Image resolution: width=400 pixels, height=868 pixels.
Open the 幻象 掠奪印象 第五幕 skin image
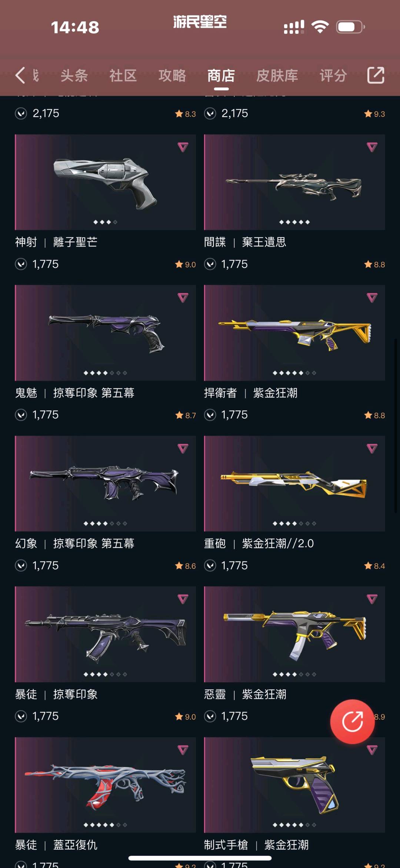click(x=105, y=483)
